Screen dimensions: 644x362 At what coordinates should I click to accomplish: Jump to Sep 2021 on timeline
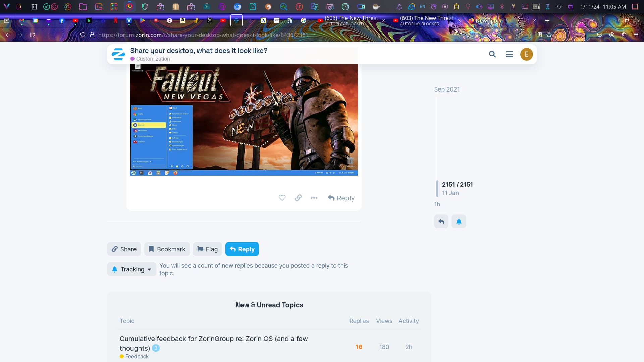pos(447,89)
